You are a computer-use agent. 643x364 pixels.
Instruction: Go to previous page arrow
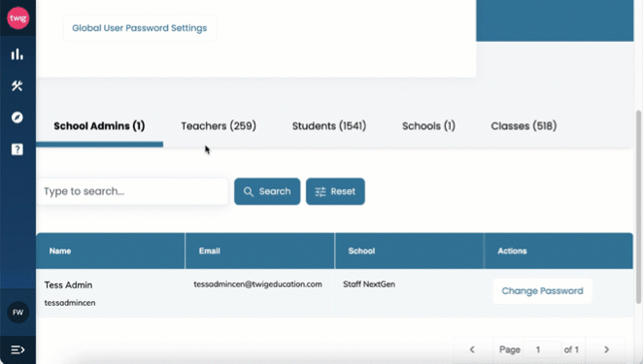point(472,349)
